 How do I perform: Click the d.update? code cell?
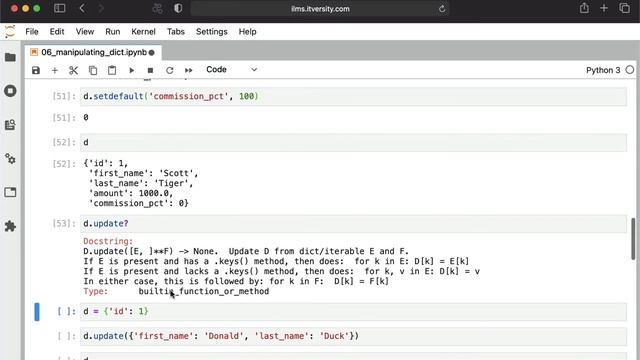(353, 224)
